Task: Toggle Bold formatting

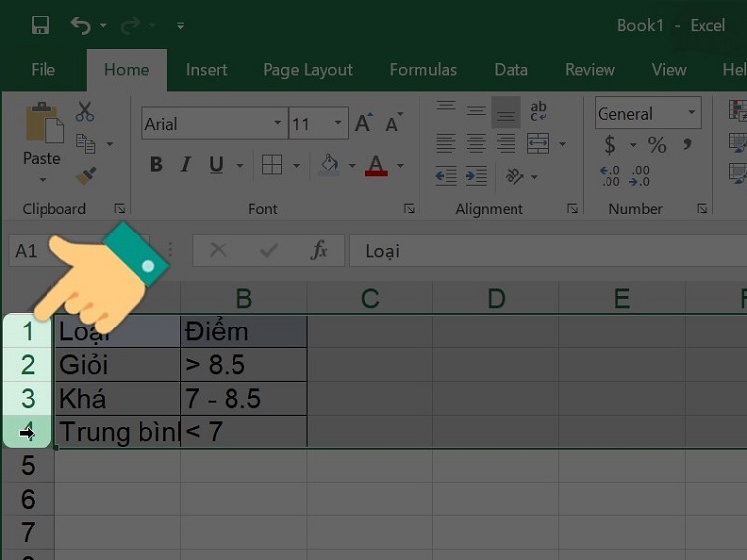Action: pos(156,165)
